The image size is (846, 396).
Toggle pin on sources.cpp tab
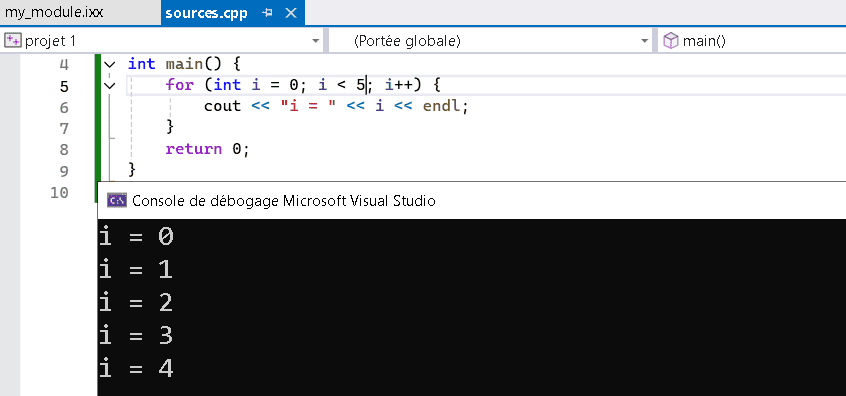click(267, 13)
